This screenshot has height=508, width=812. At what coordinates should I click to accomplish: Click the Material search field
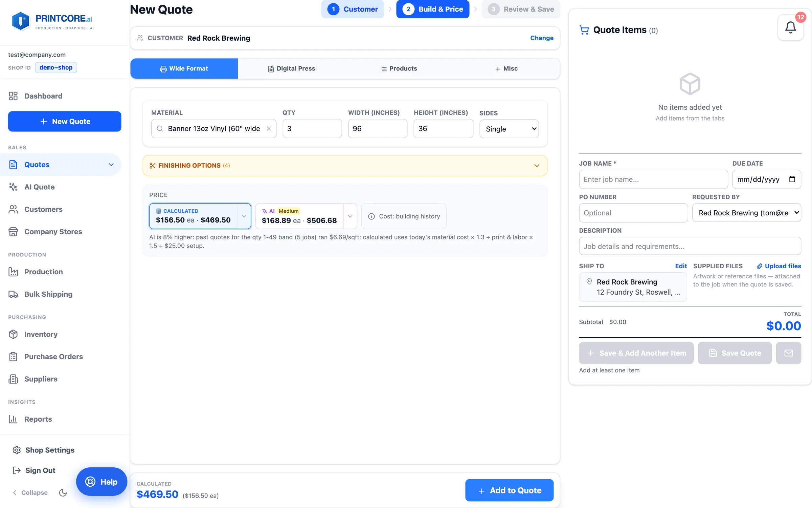point(214,129)
